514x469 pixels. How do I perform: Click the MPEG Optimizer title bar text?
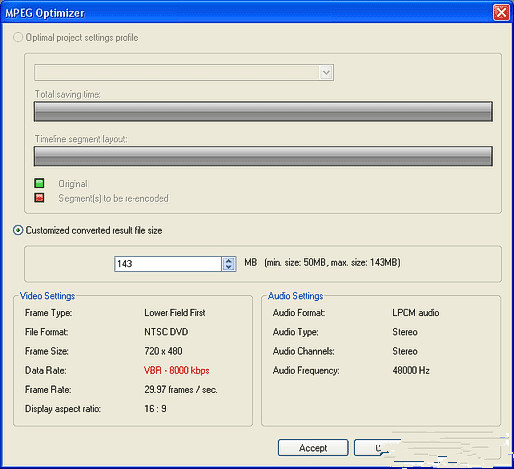[45, 13]
